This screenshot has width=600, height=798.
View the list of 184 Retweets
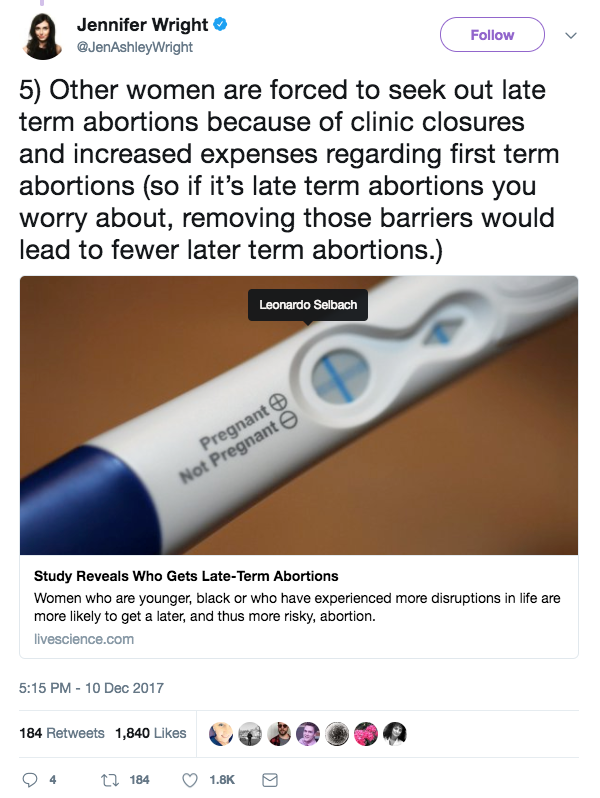tap(62, 733)
